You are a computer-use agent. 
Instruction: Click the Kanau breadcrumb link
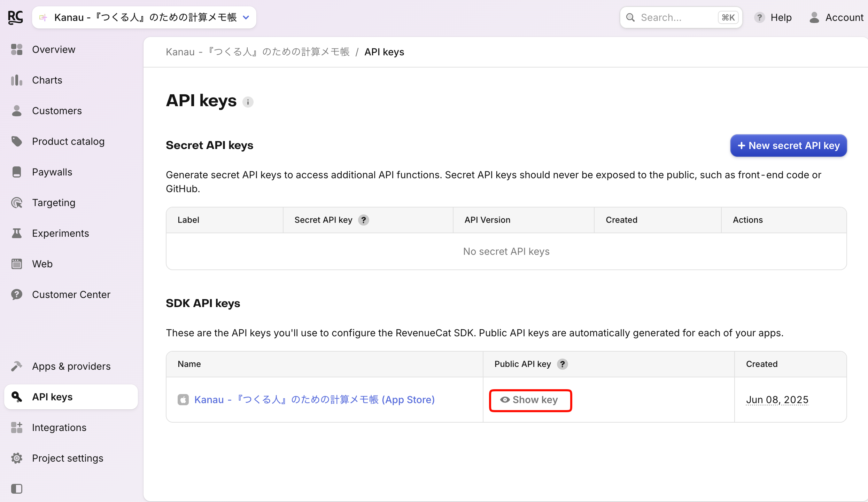258,52
